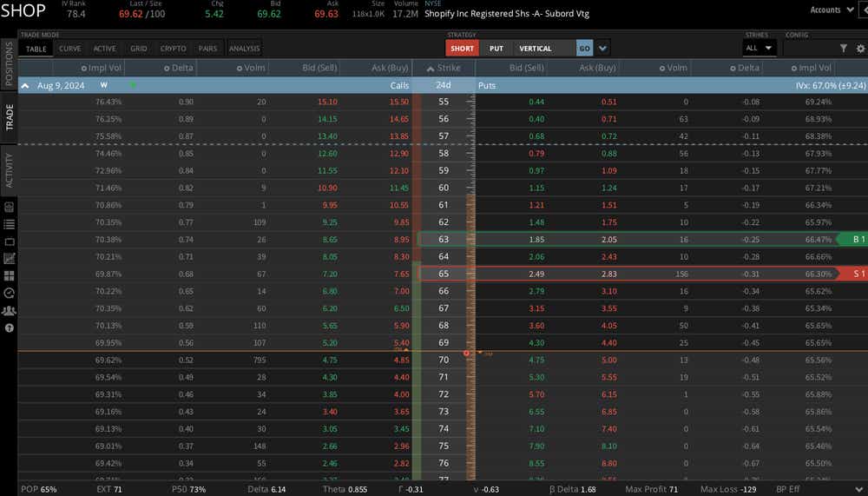Click put bid 4.75 at strike 70
The image size is (868, 496).
click(x=536, y=360)
